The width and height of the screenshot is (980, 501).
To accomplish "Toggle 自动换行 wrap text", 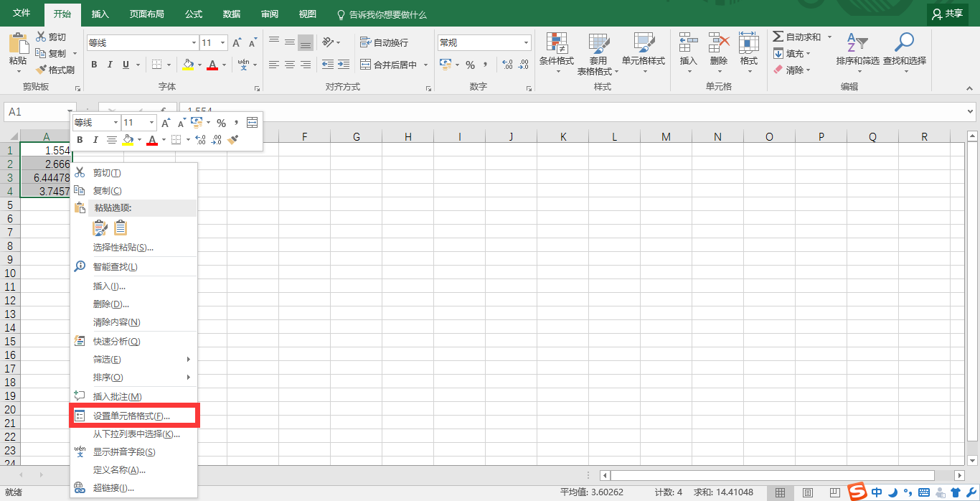I will (385, 42).
